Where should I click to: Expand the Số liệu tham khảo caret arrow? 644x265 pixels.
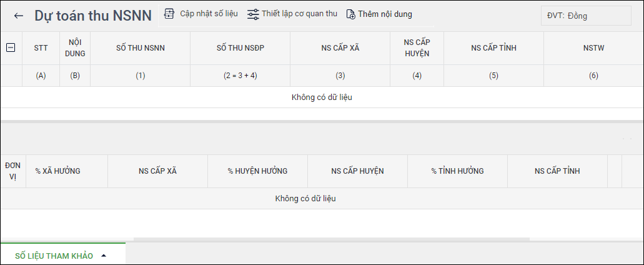coord(104,256)
